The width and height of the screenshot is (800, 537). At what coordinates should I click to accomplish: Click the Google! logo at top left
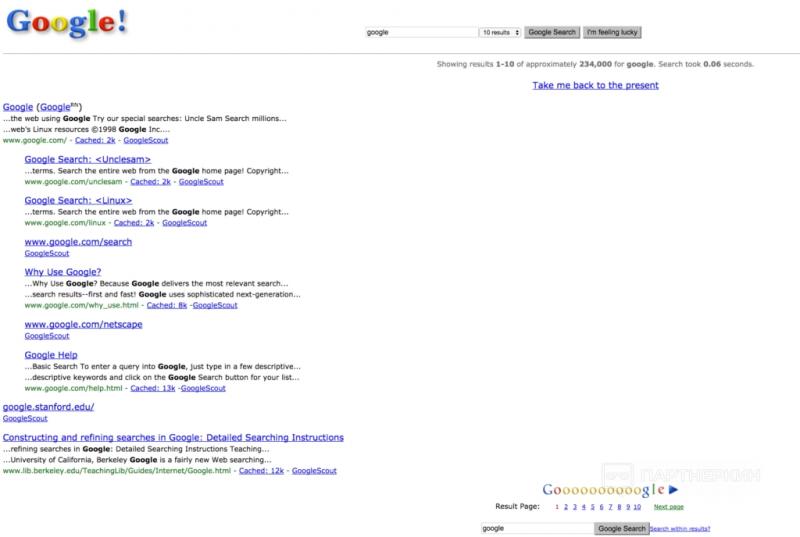(66, 22)
